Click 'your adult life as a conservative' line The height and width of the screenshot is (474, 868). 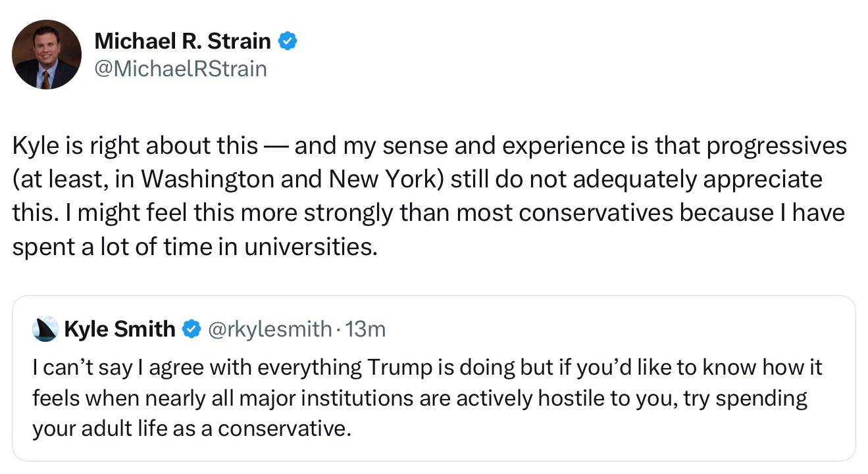coord(190,429)
